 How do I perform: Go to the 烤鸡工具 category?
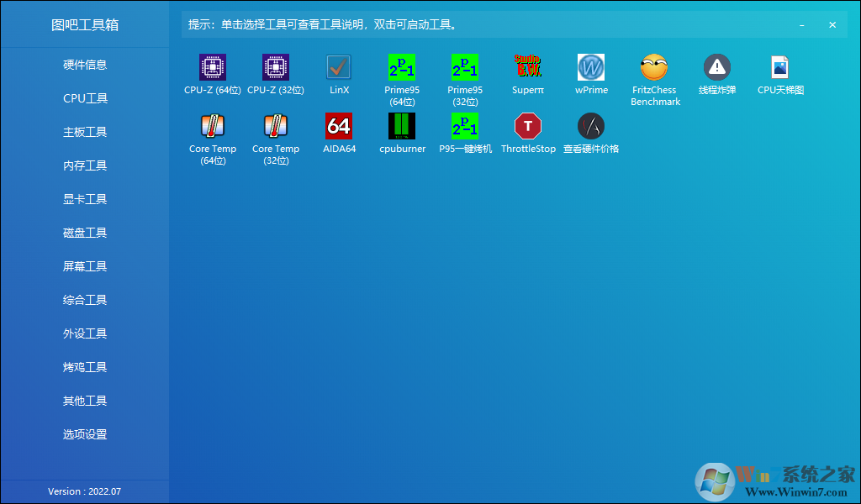tap(85, 367)
